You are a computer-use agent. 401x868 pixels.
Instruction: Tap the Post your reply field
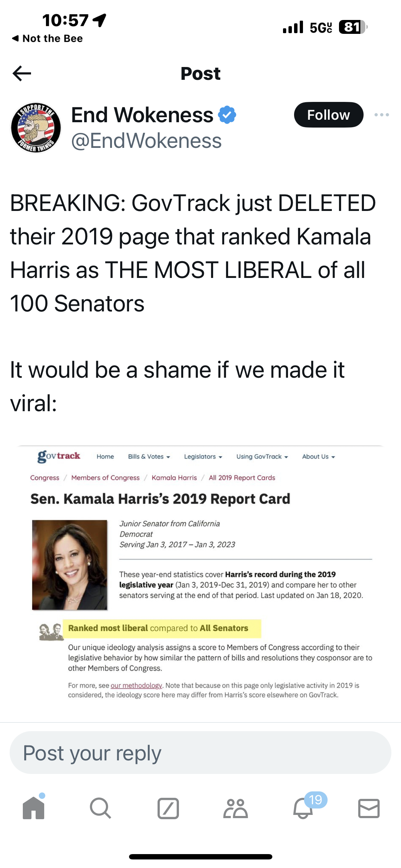[200, 753]
